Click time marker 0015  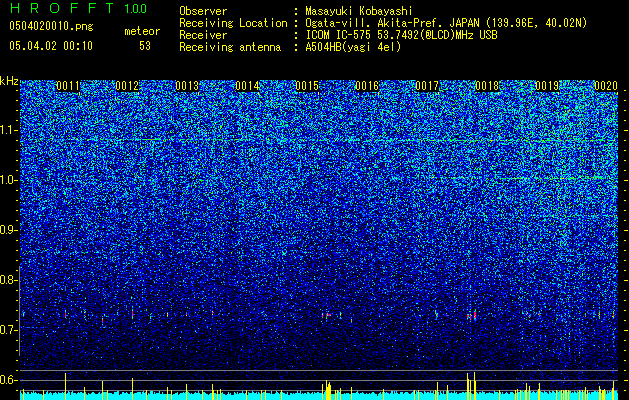point(307,86)
